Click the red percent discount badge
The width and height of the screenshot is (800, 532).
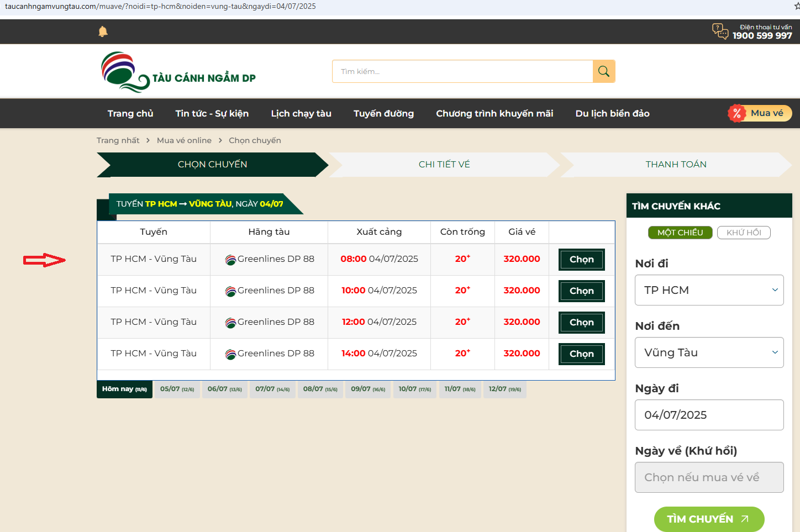click(736, 113)
